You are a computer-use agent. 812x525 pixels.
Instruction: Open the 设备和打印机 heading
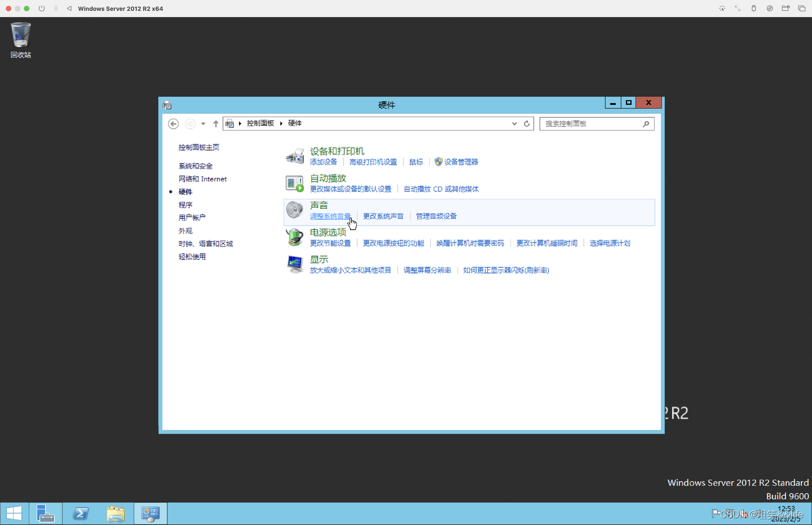[x=337, y=151]
